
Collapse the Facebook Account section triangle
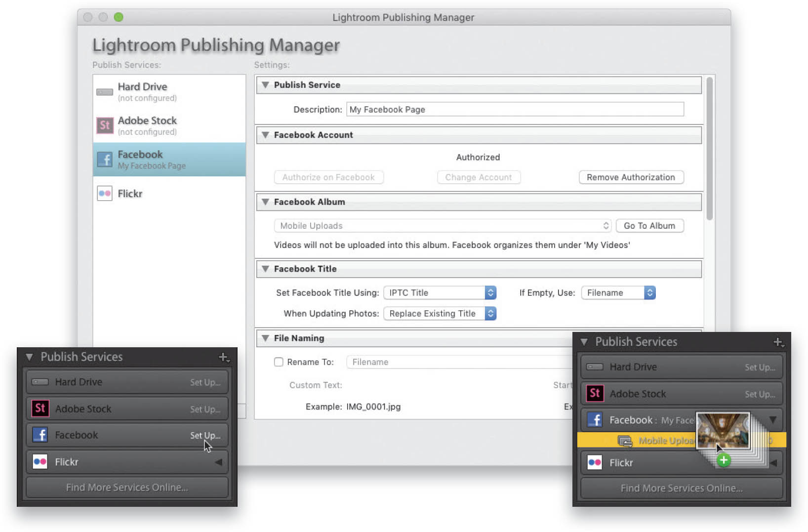(x=265, y=135)
